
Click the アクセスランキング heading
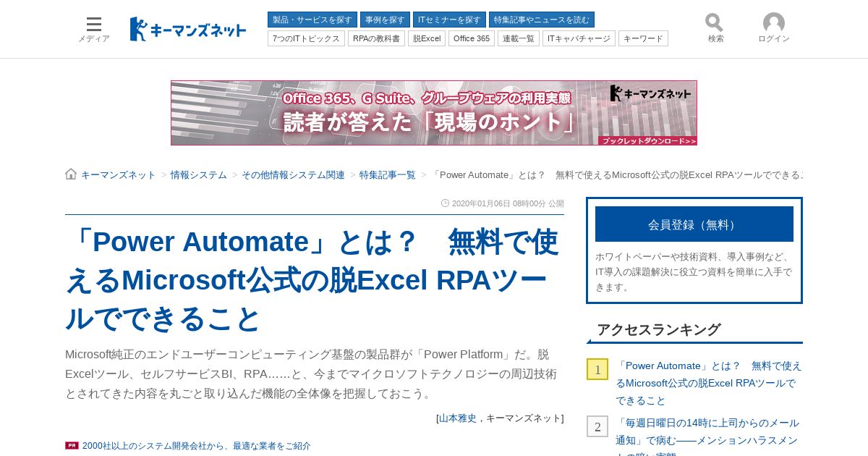click(658, 330)
